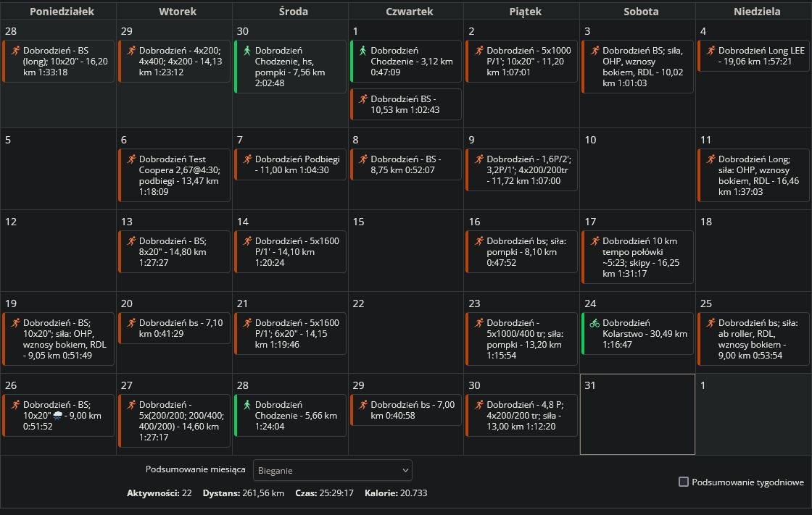
Task: Open the 5x1000/400 tr 13,20 km activity
Action: (521, 339)
